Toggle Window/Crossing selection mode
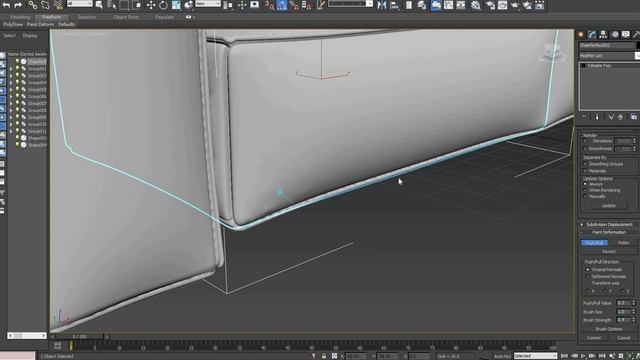The height and width of the screenshot is (360, 640). pyautogui.click(x=137, y=5)
